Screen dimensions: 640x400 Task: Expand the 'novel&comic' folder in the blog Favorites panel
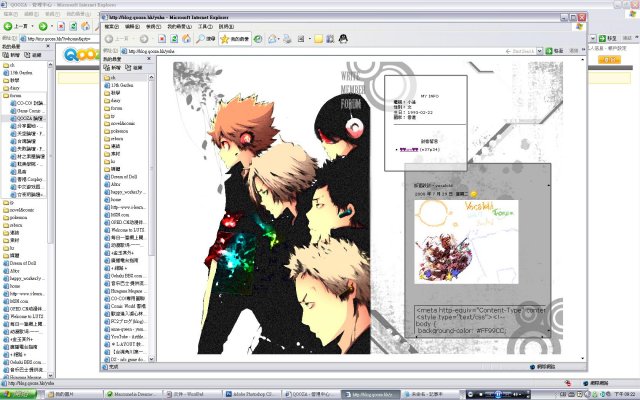pos(120,123)
